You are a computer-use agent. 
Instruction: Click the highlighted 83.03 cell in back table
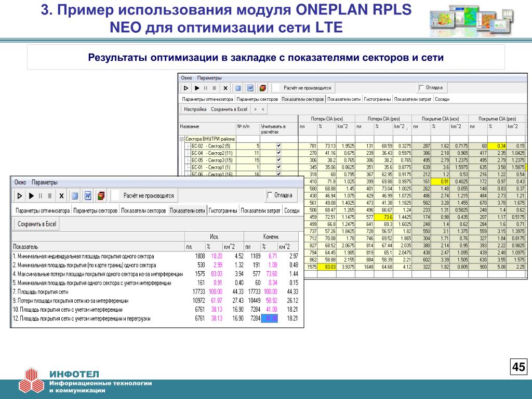pyautogui.click(x=327, y=267)
